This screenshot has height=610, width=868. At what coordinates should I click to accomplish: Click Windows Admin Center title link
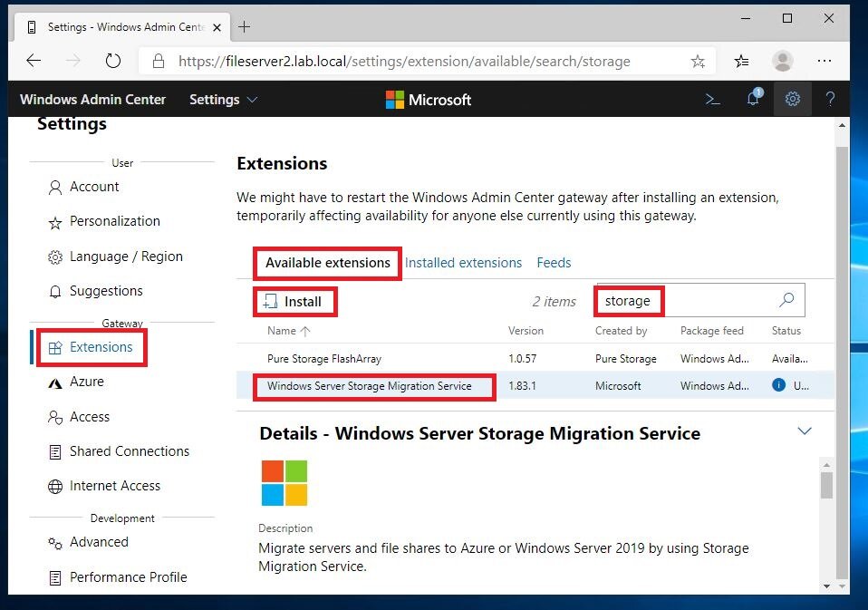tap(92, 100)
